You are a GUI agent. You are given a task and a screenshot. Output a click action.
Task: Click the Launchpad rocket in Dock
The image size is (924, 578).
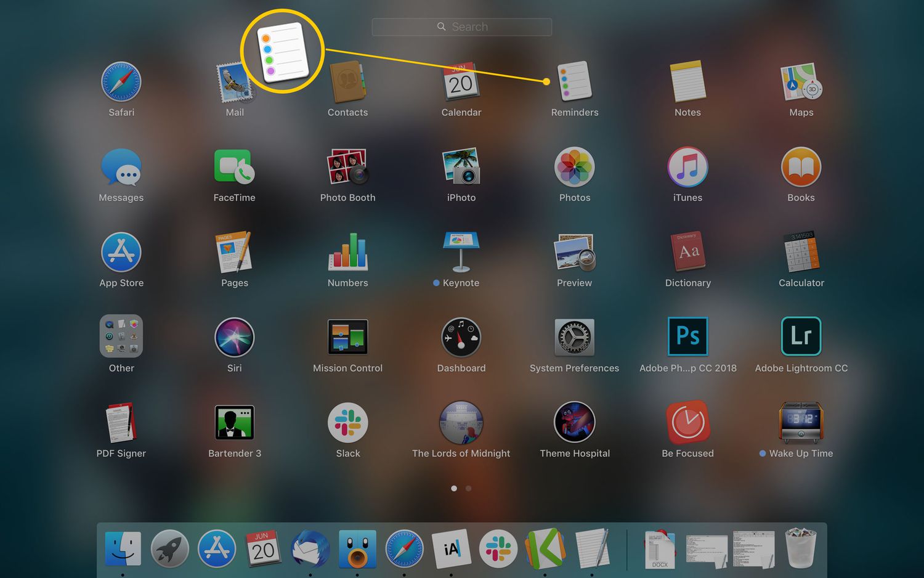point(170,548)
